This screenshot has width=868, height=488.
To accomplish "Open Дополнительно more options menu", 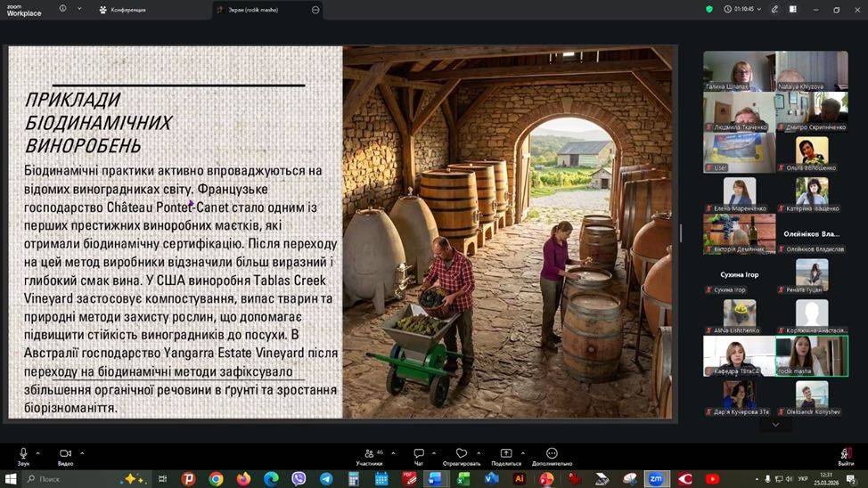I will (552, 455).
